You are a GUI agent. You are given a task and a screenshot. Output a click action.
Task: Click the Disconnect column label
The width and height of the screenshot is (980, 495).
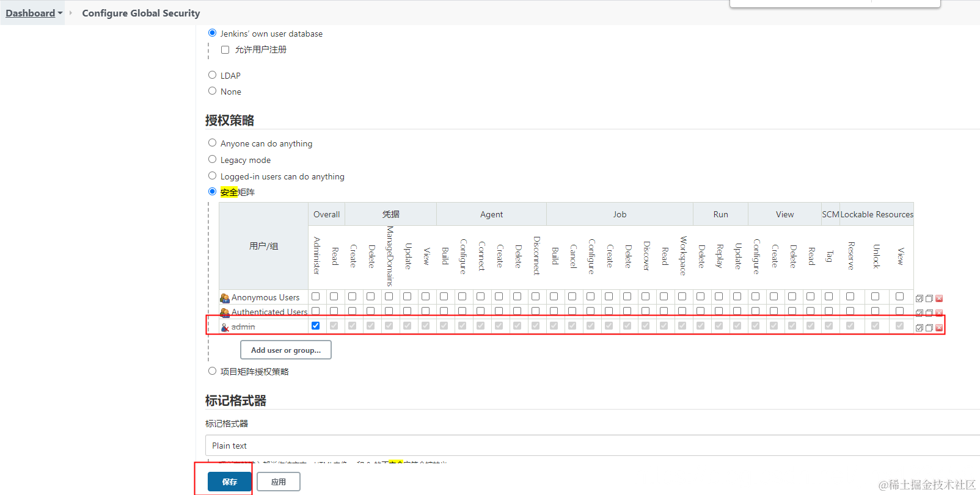coord(536,256)
